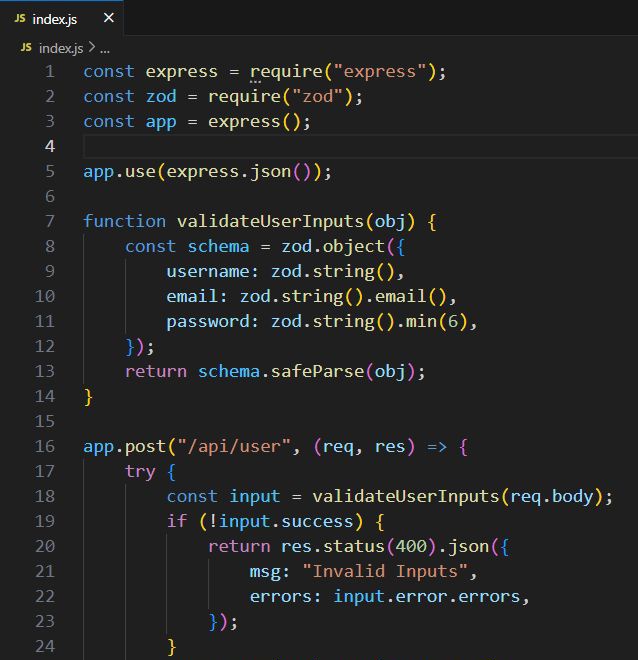The width and height of the screenshot is (638, 660).
Task: Click the 'try' keyword on line 17
Action: 140,472
